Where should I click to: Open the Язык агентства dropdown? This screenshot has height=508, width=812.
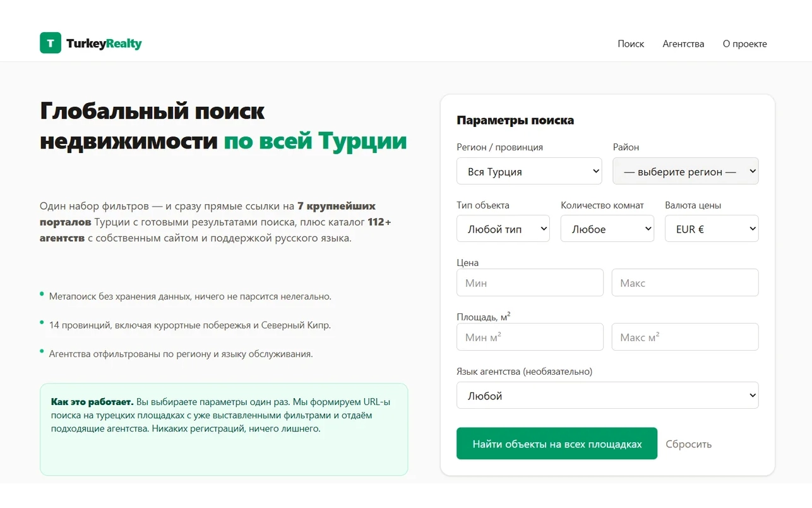click(x=607, y=396)
